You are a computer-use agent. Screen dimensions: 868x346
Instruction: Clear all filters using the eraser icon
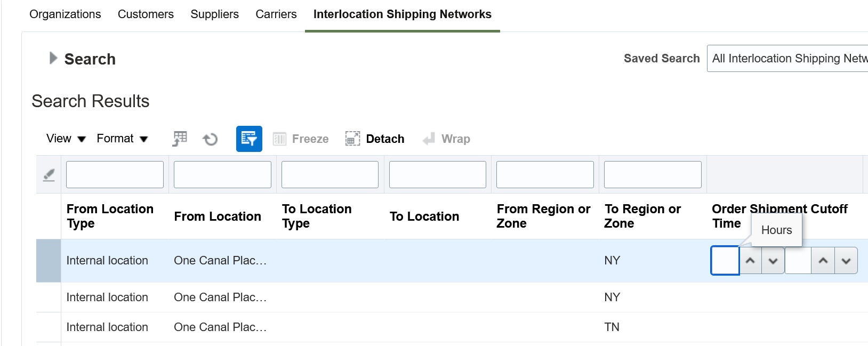[x=49, y=175]
